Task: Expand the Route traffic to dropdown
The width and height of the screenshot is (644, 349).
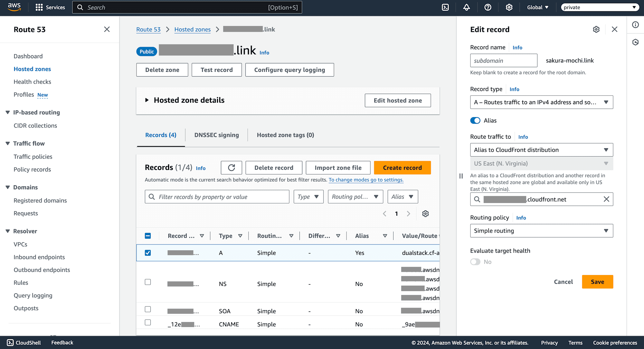Action: pos(542,150)
